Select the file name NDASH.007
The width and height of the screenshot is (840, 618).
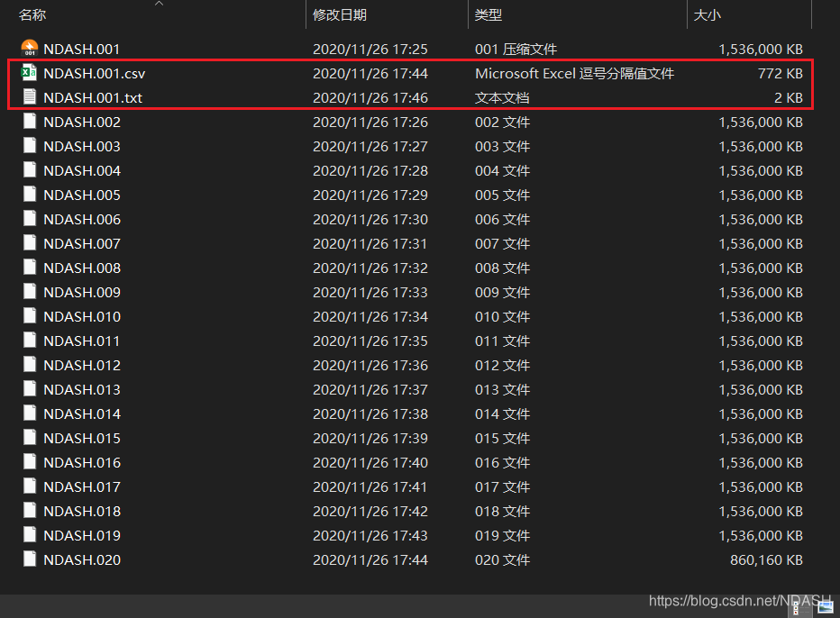pyautogui.click(x=82, y=243)
